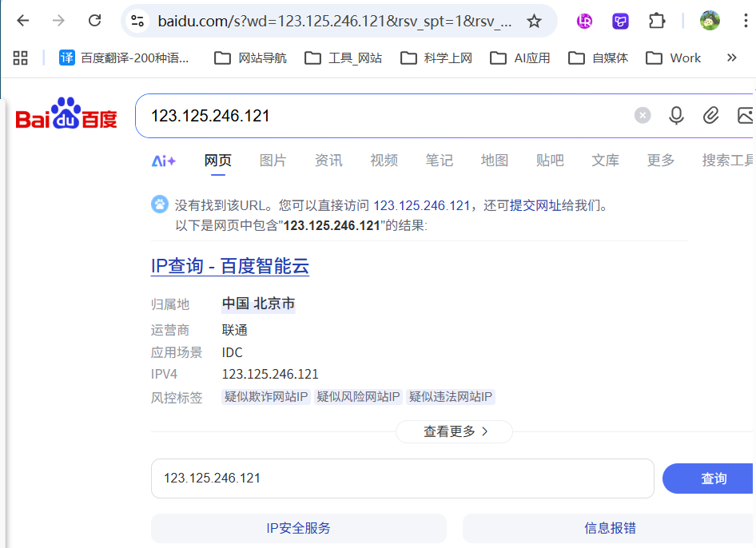Open the 百度翻译 bookmark
The width and height of the screenshot is (756, 548).
124,58
